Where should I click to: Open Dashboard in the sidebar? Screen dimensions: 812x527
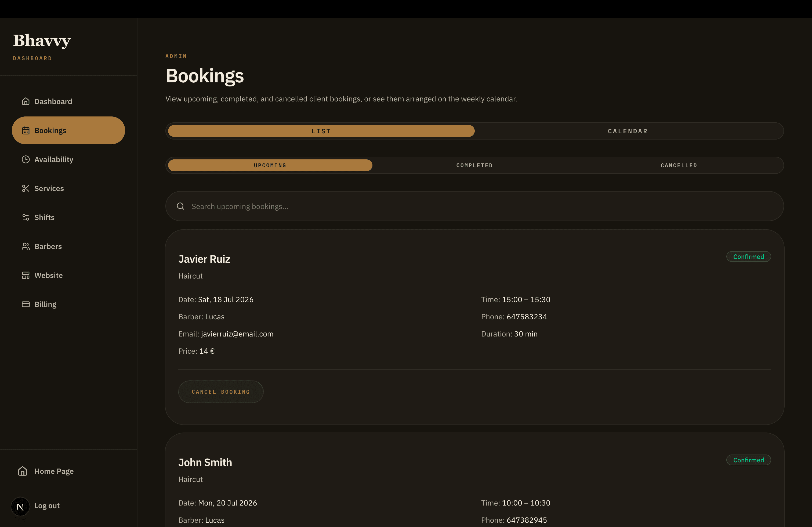(68, 102)
